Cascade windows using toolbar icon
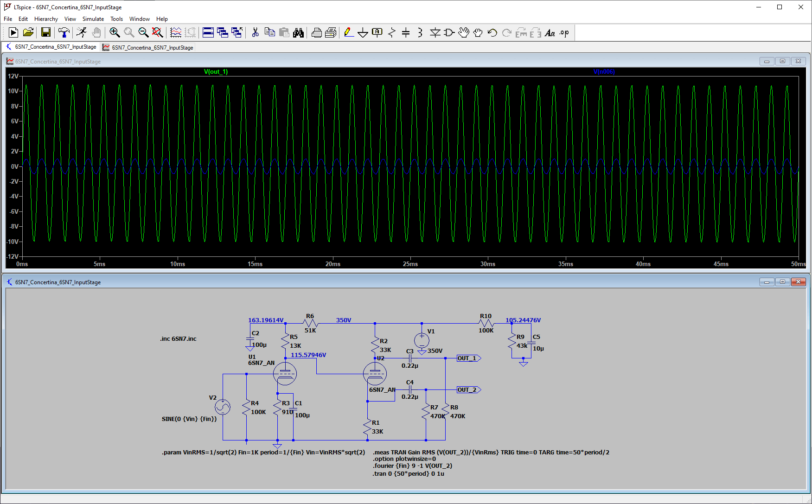This screenshot has height=504, width=812. [x=223, y=32]
